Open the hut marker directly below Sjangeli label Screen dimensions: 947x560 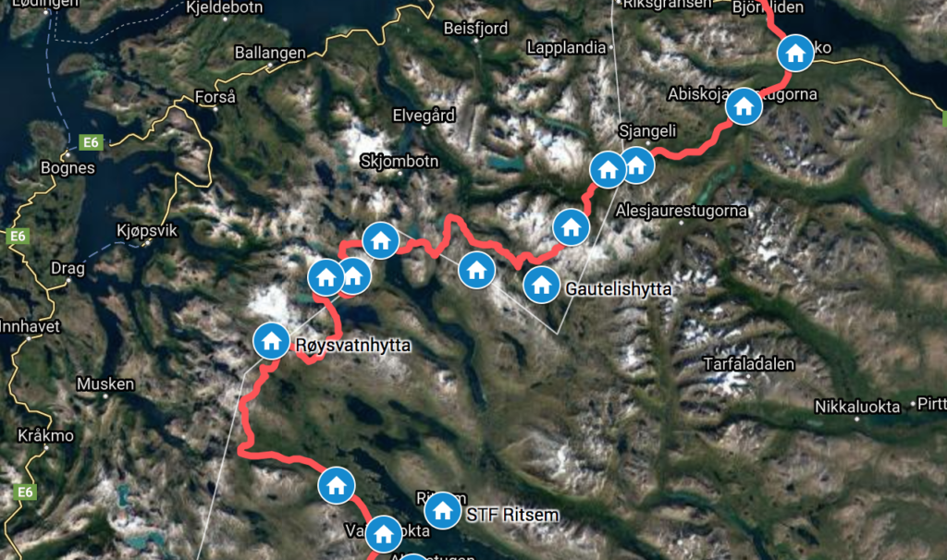636,164
